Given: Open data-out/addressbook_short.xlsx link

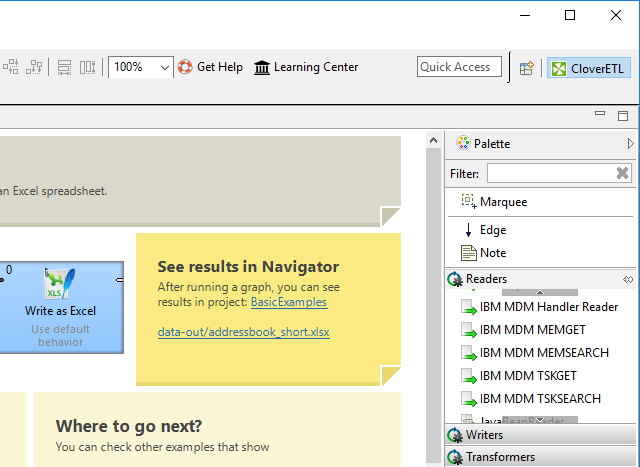Looking at the screenshot, I should [x=244, y=332].
